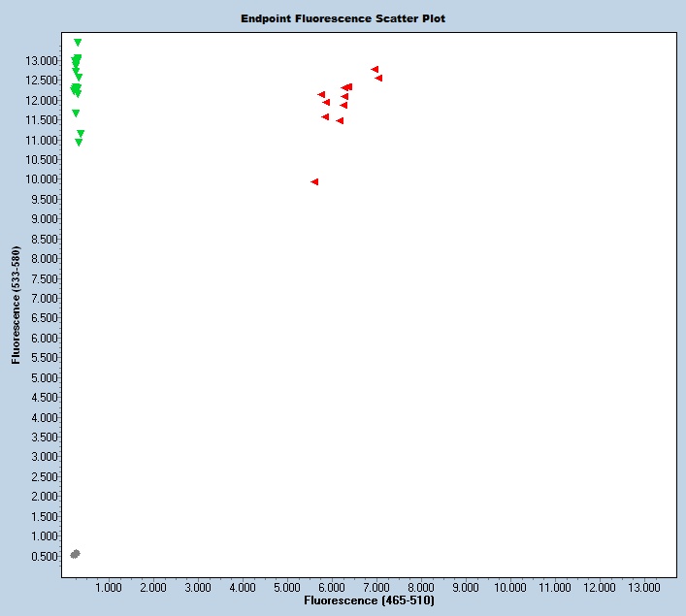Screen dimensions: 686x616
Task: Click the 13.000 tick label on x-axis
Action: pyautogui.click(x=644, y=587)
